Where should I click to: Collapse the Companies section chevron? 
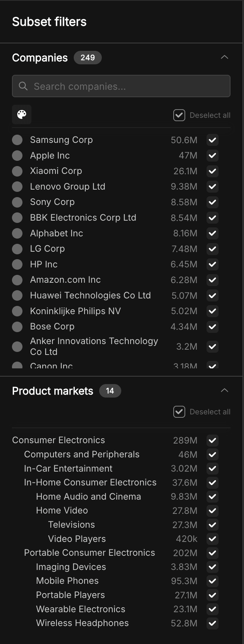click(225, 57)
